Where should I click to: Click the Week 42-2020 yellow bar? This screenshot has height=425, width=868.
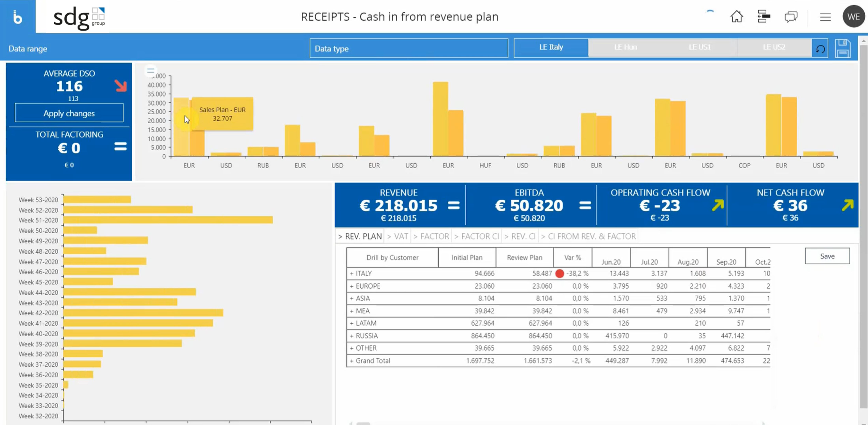click(x=143, y=313)
